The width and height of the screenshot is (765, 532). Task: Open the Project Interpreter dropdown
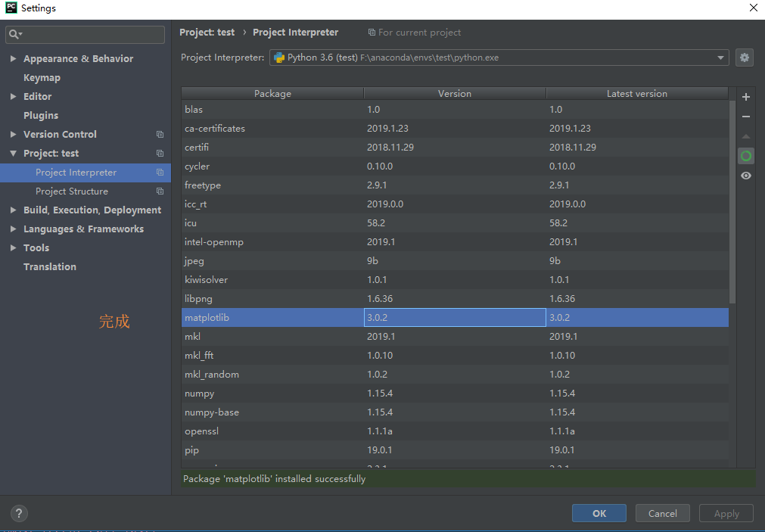499,58
